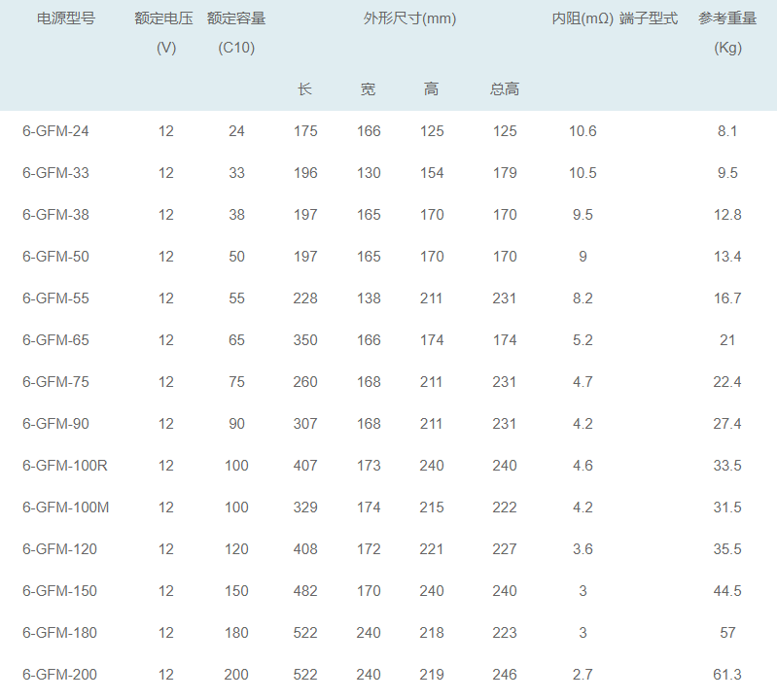Image resolution: width=777 pixels, height=700 pixels.
Task: Pick the 6-GFM-100M model cell
Action: (65, 507)
